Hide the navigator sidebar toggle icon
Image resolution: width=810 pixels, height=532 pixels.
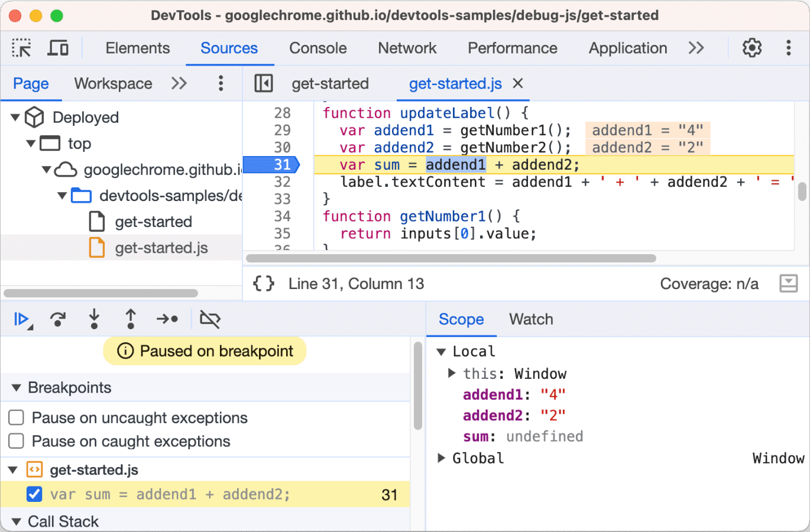(263, 83)
